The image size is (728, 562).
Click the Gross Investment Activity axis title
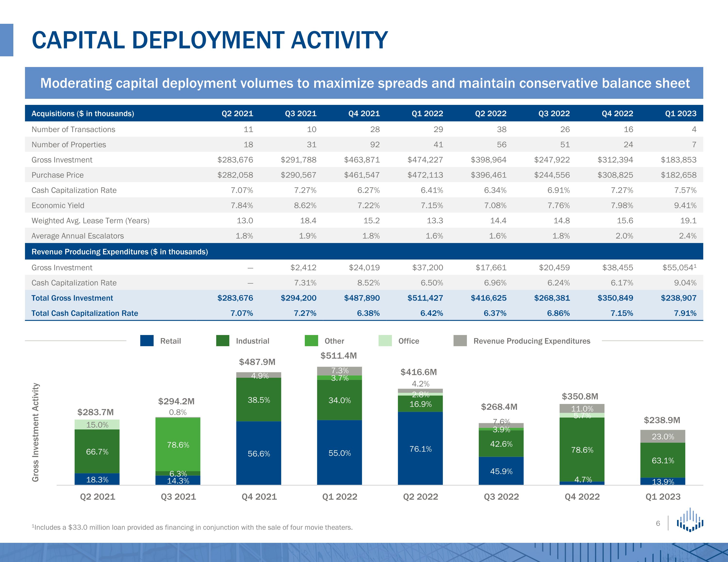click(35, 432)
